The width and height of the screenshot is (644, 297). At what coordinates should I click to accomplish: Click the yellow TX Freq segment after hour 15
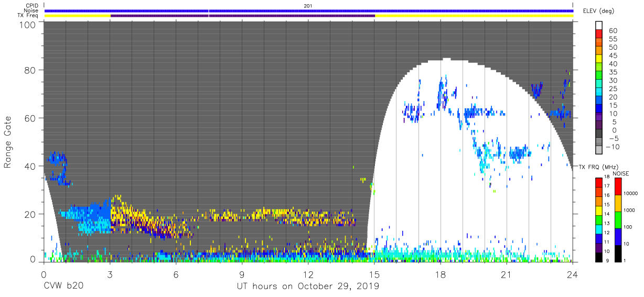click(474, 16)
